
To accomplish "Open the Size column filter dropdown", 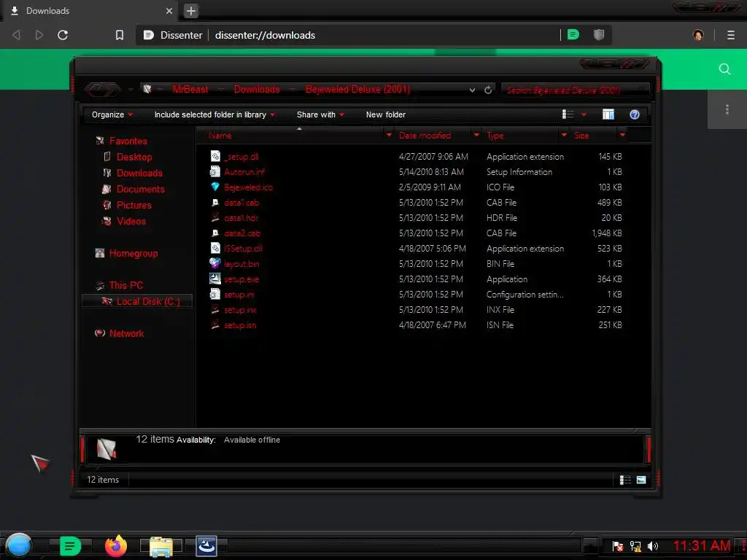I will tap(622, 135).
